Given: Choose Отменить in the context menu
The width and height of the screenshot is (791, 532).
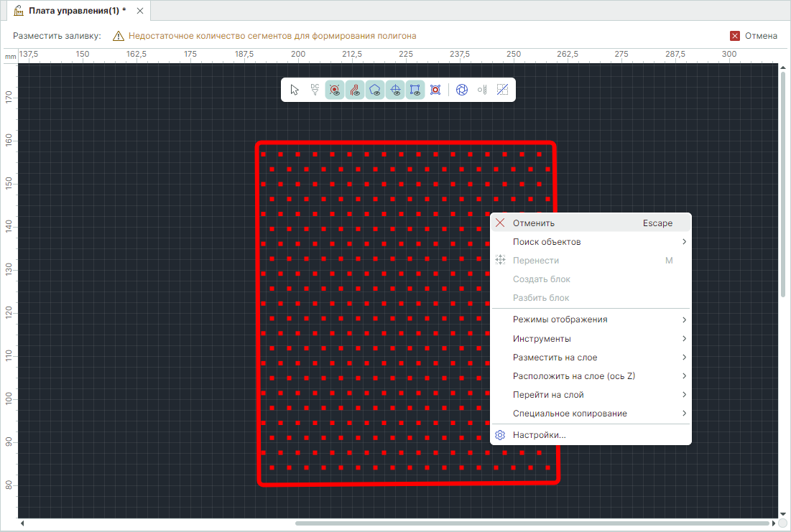Looking at the screenshot, I should [533, 223].
